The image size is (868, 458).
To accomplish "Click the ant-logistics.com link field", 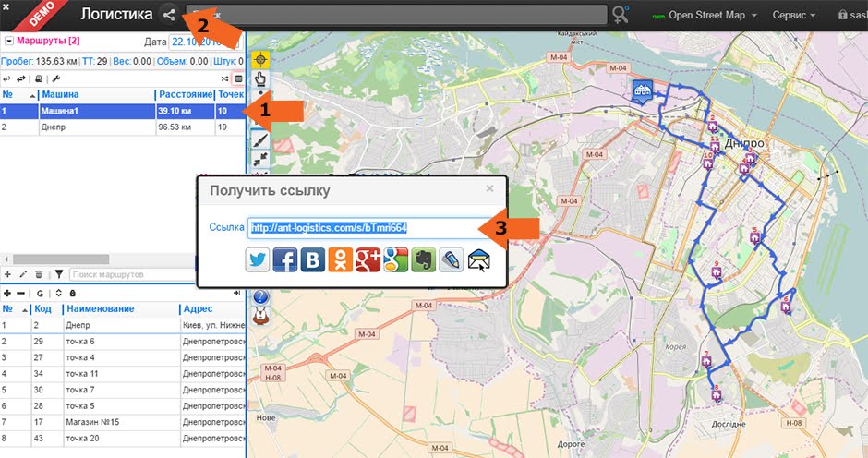I will click(369, 228).
